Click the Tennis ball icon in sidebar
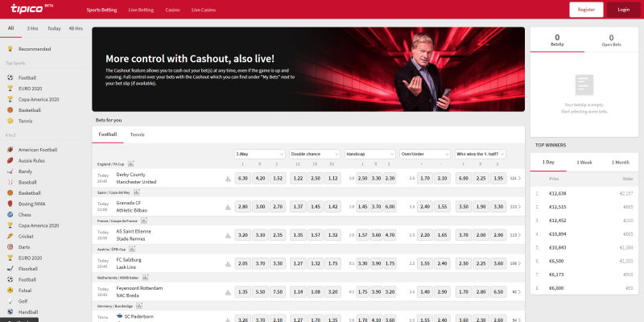 pyautogui.click(x=10, y=121)
